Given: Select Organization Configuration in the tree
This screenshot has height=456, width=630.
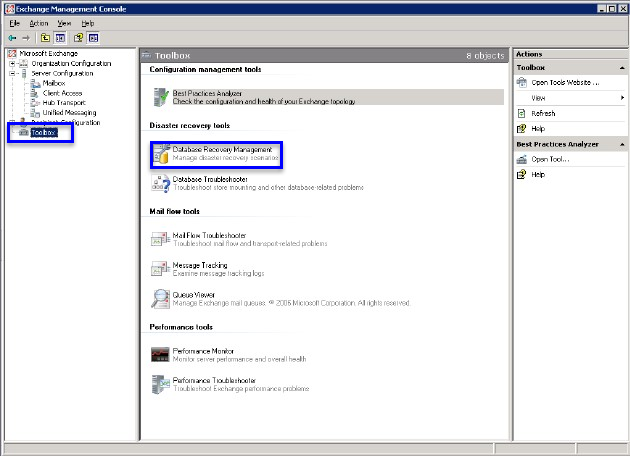Looking at the screenshot, I should tap(71, 63).
